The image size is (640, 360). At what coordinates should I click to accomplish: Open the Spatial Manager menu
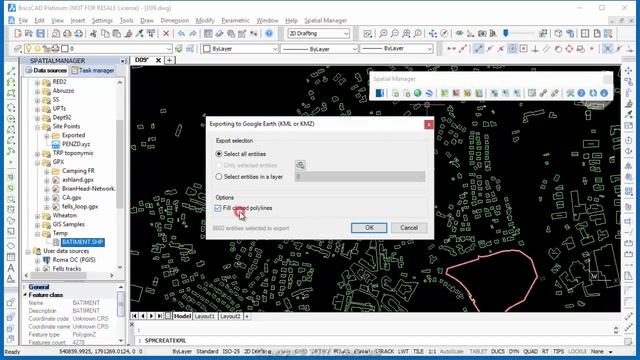[325, 20]
